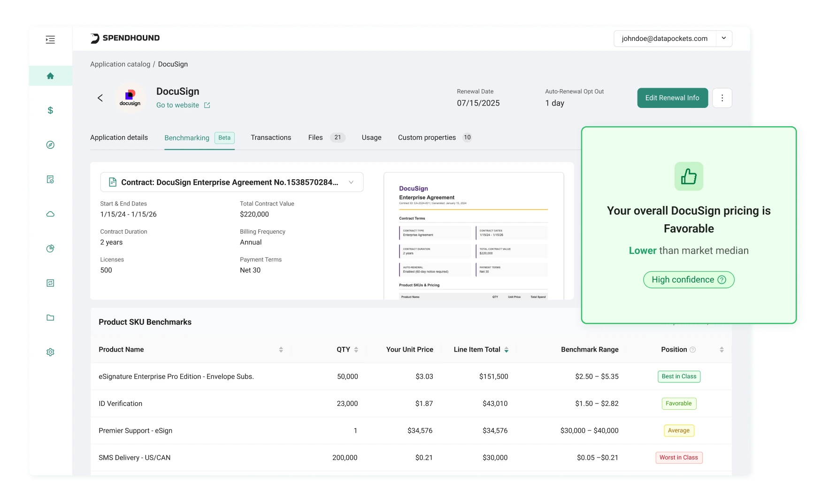Click the 1/15/24 - 1/15/26 dates value
The height and width of the screenshot is (504, 829).
pos(128,214)
